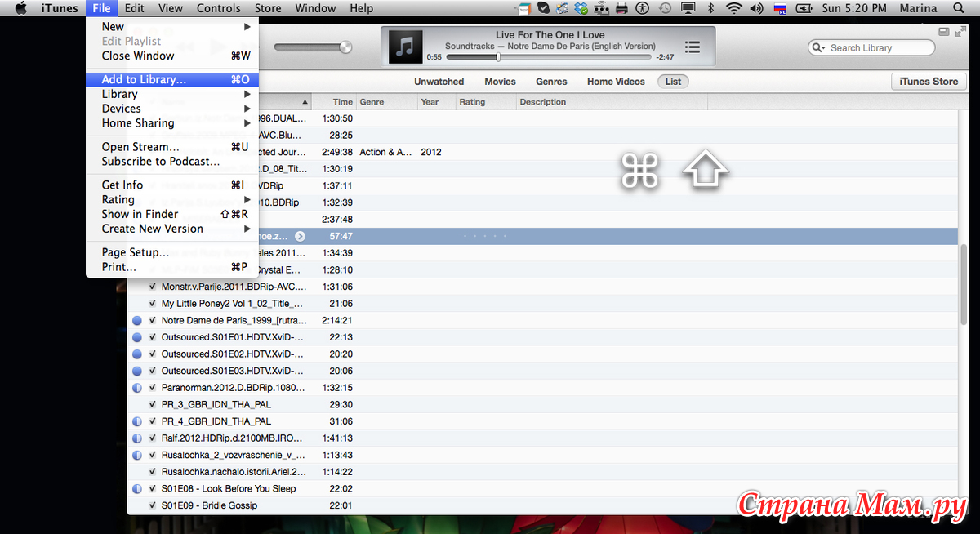Click the sort arrow in the Name column header
The image size is (980, 534).
(x=305, y=102)
